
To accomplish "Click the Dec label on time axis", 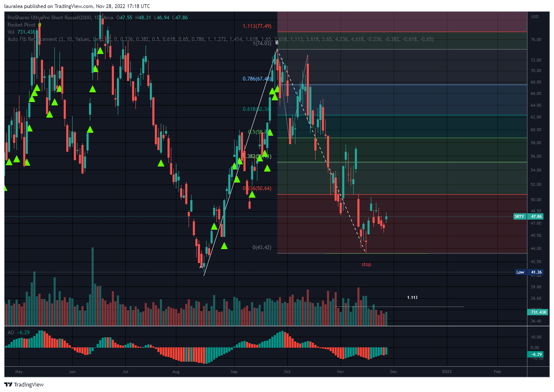I will [x=393, y=372].
